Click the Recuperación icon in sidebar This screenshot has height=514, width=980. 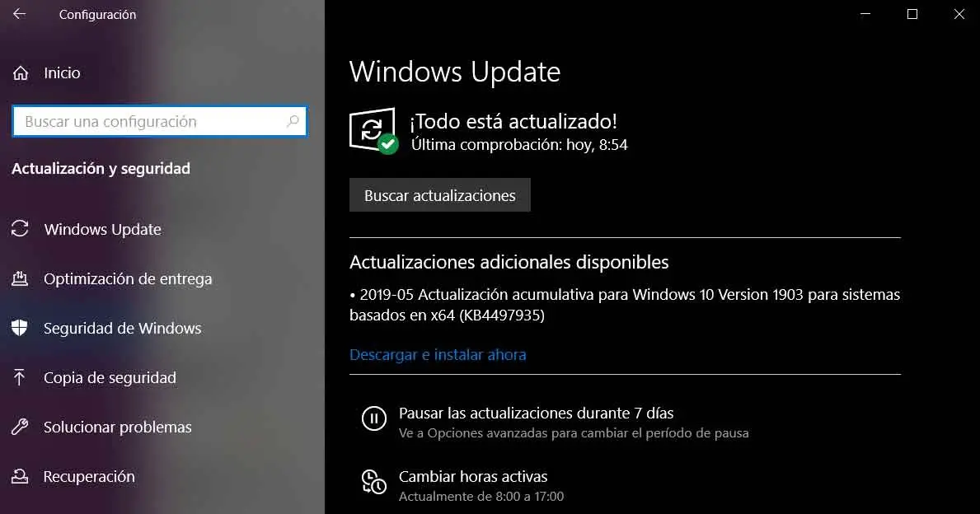pos(20,477)
